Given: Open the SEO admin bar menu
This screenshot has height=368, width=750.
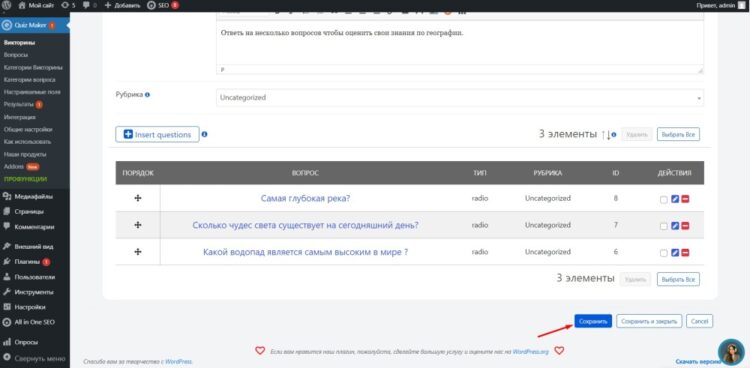Looking at the screenshot, I should click(x=164, y=5).
